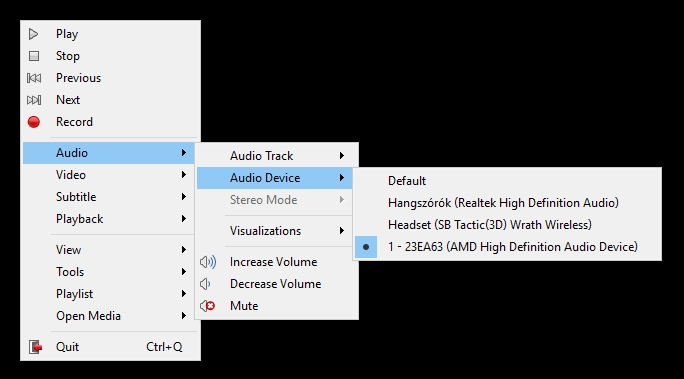Click the red Record circle icon

[34, 122]
